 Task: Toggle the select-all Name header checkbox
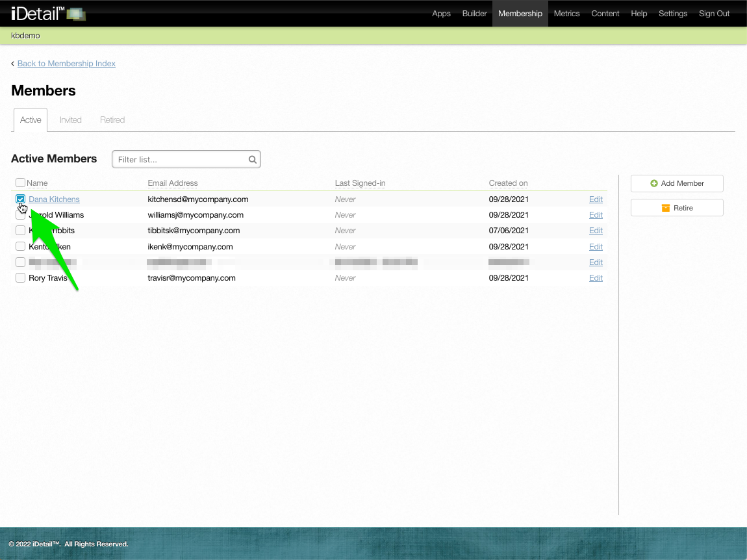[20, 183]
